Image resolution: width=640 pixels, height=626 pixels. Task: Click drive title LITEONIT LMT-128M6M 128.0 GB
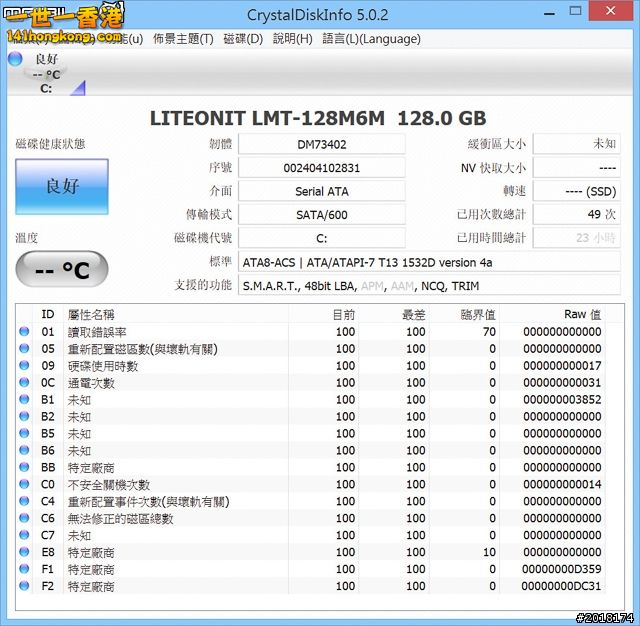[x=318, y=118]
